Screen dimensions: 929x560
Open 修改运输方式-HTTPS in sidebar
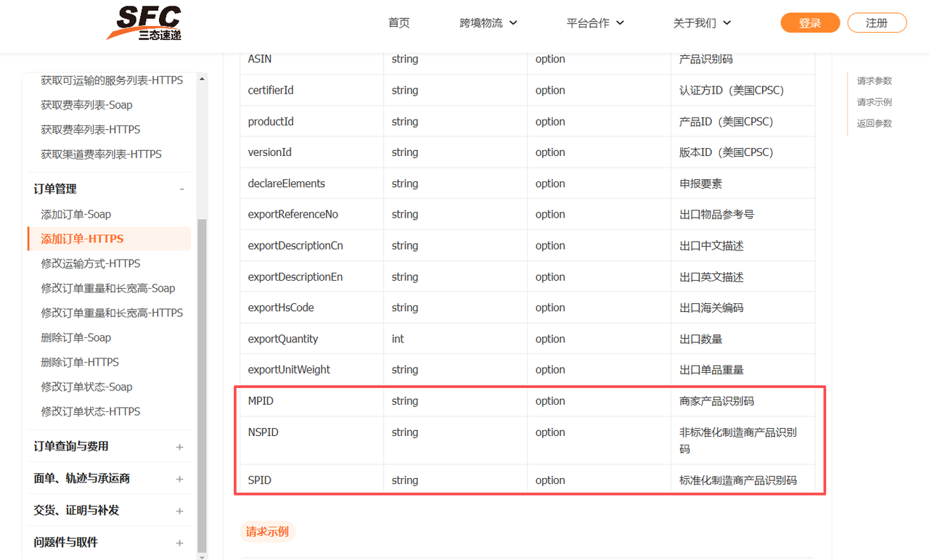91,264
